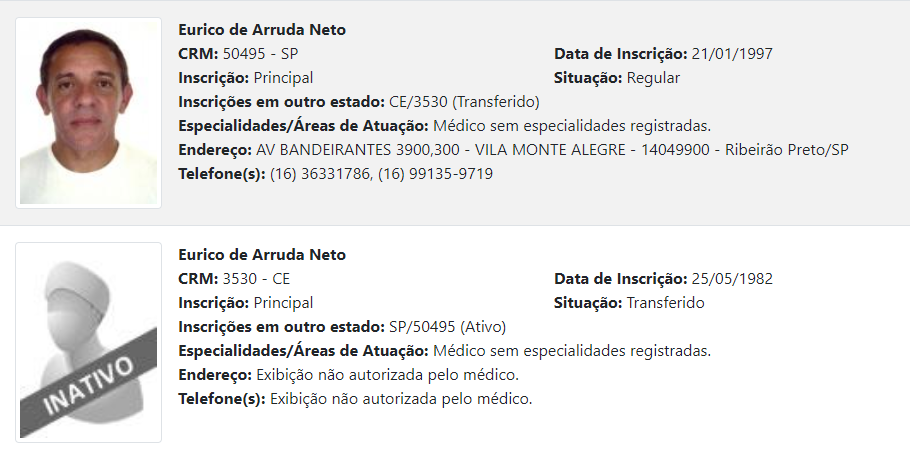
Task: Click the SP/50495 (Ativo) text
Action: click(447, 327)
